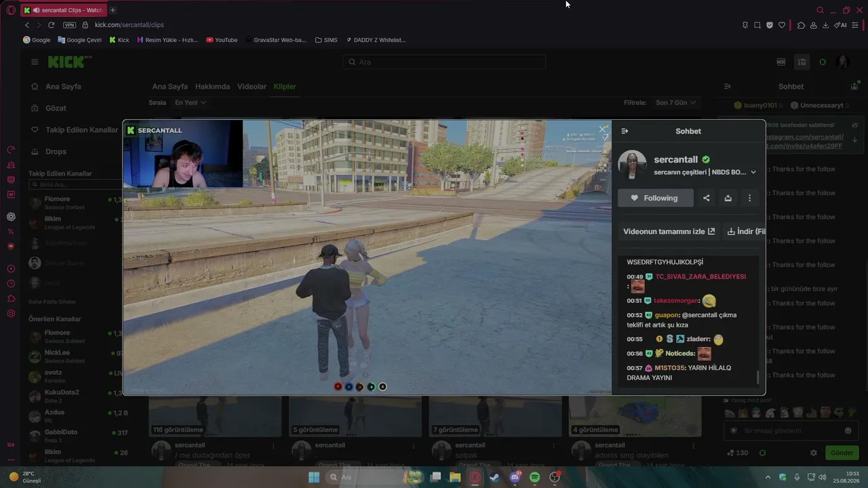Viewport: 868px width, 488px height.
Task: Open the '4 görüntüleme' clip thumbnail
Action: (635, 416)
